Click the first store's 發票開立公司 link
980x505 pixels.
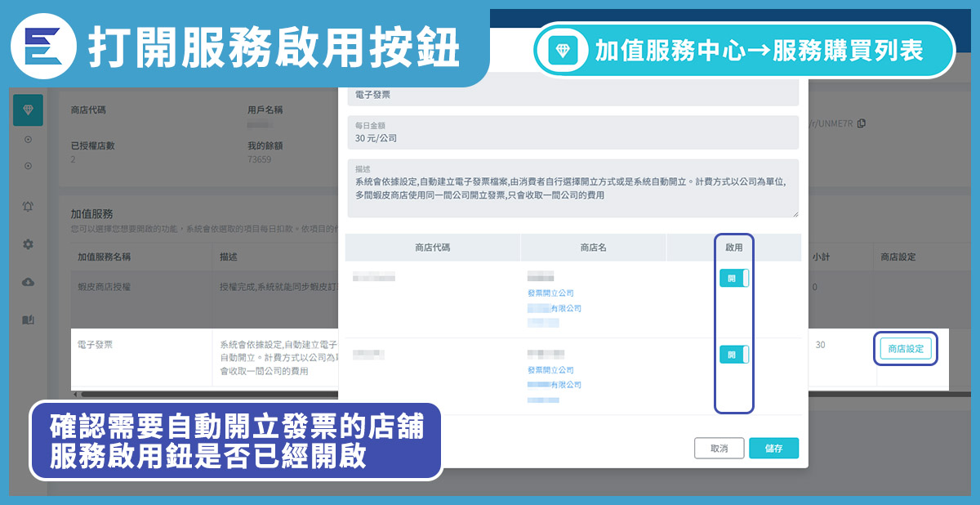click(x=550, y=293)
